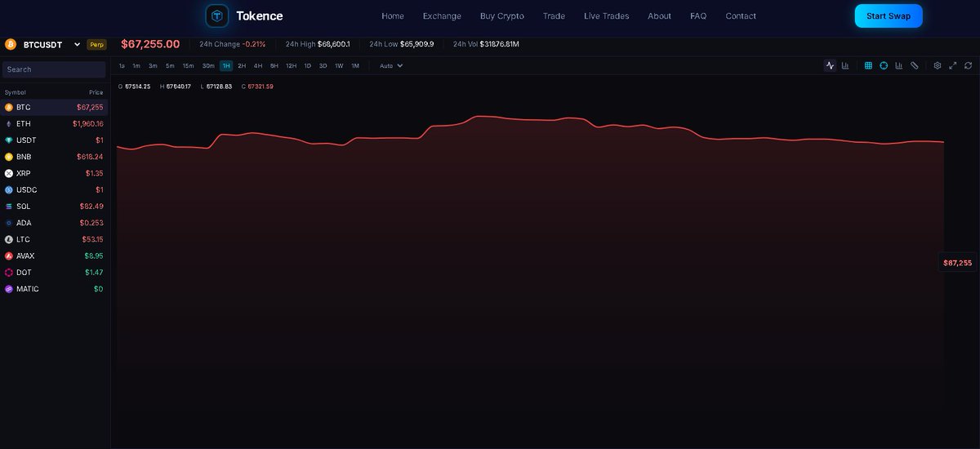Select the 3m timeframe
Image resolution: width=980 pixels, height=449 pixels.
click(153, 65)
